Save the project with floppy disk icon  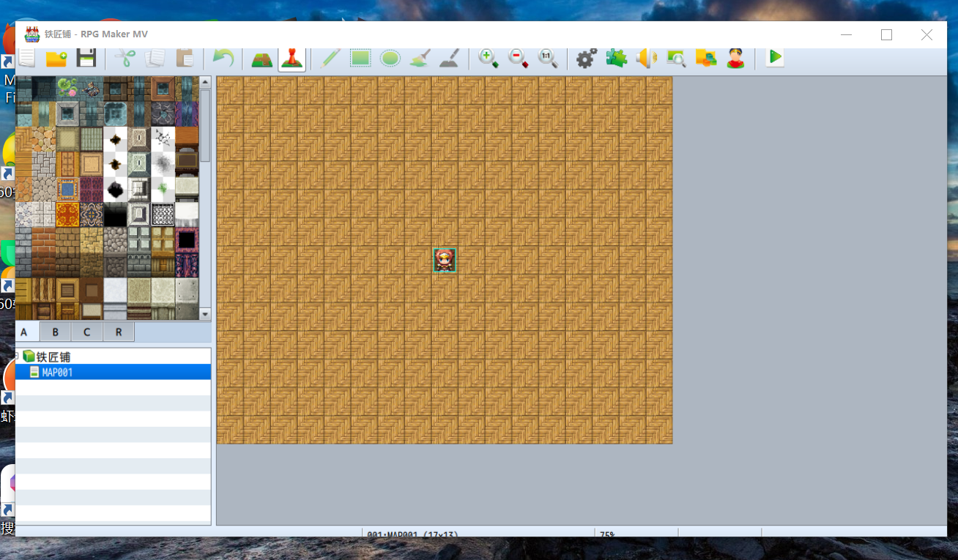(x=86, y=58)
